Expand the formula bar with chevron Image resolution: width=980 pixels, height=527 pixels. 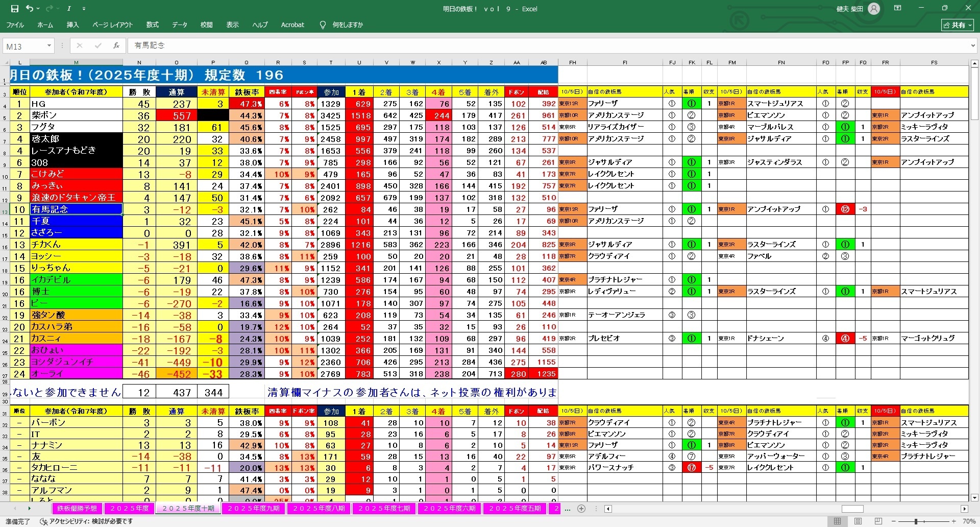[972, 46]
